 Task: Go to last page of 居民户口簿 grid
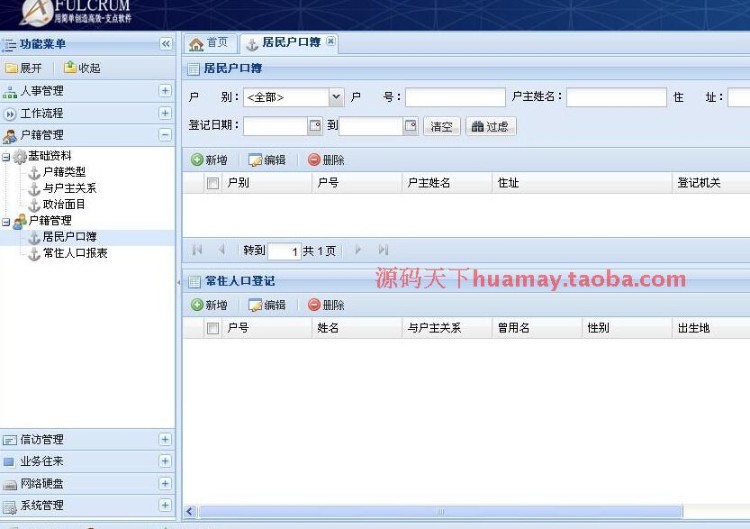point(383,250)
